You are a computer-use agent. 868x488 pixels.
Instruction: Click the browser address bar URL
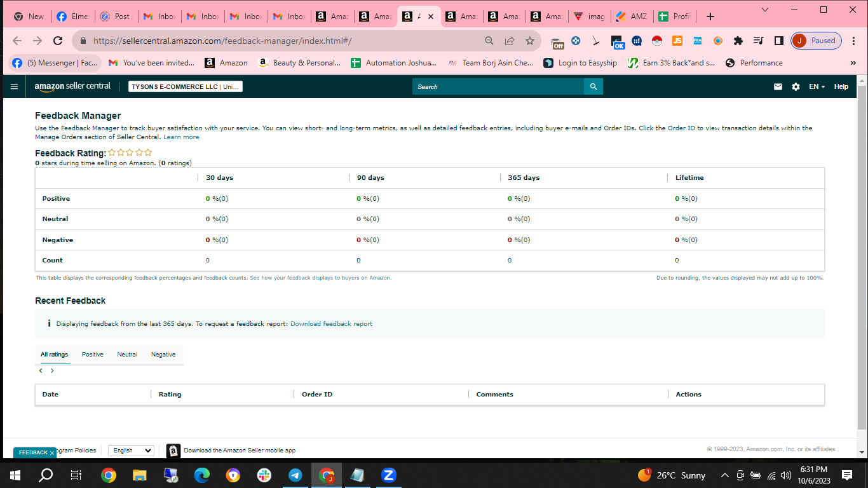point(222,41)
